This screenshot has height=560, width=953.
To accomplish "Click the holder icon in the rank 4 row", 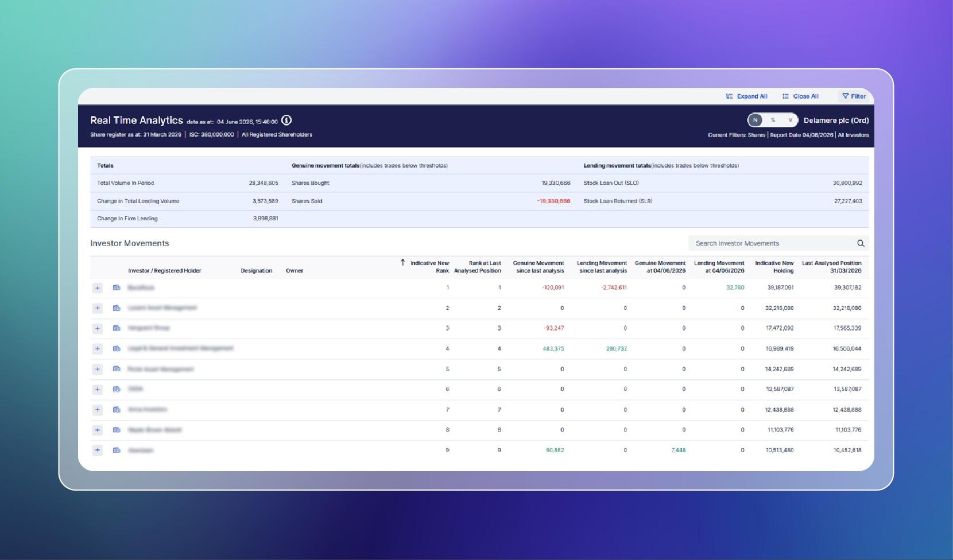I will pos(117,348).
